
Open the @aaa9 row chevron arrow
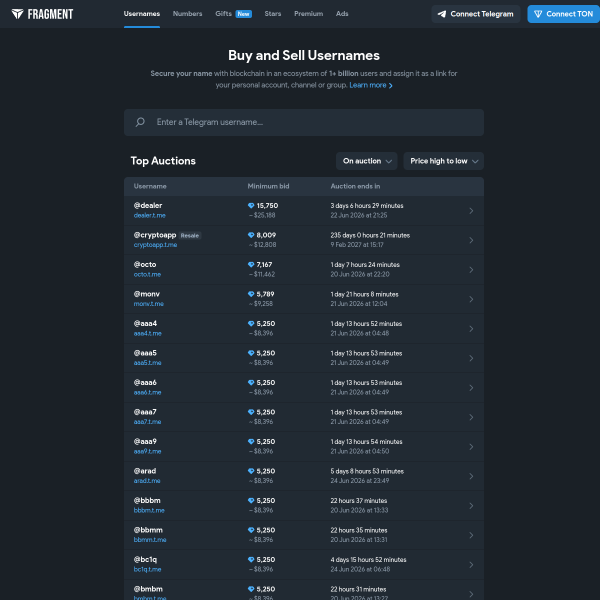(471, 447)
